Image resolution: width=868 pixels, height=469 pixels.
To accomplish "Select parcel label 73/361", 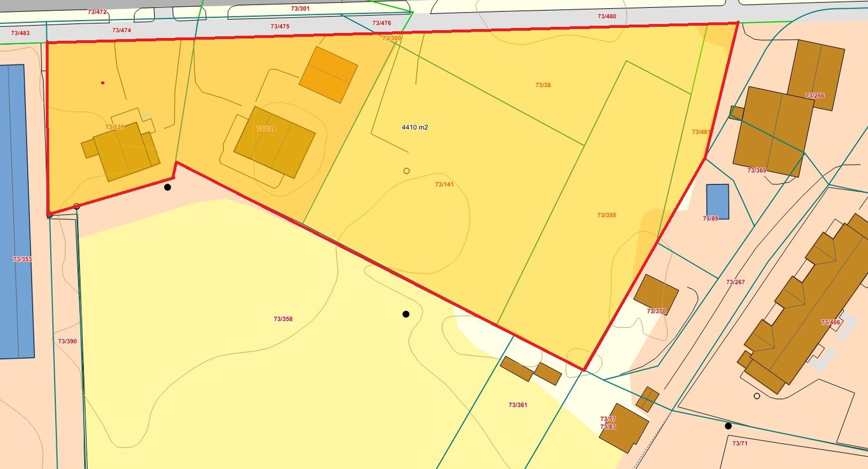I will click(x=518, y=405).
